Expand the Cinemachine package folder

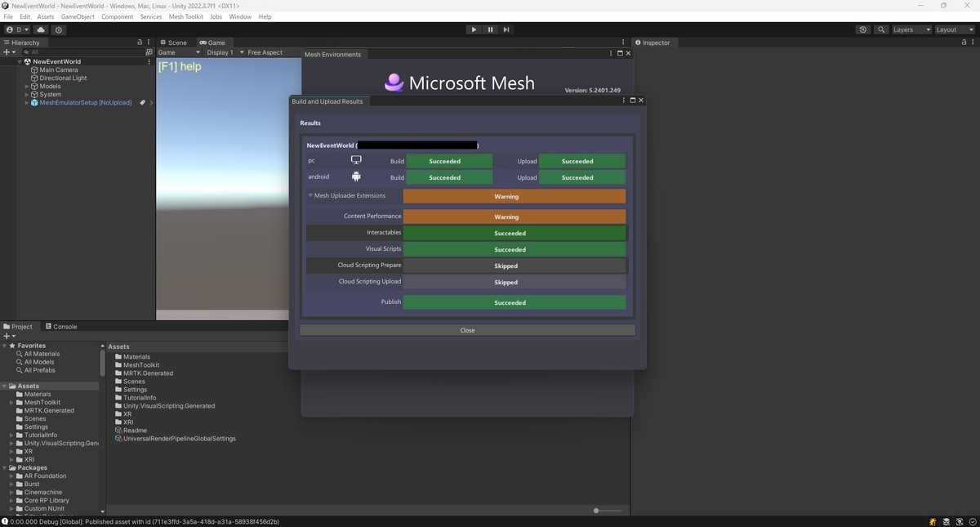(x=11, y=492)
